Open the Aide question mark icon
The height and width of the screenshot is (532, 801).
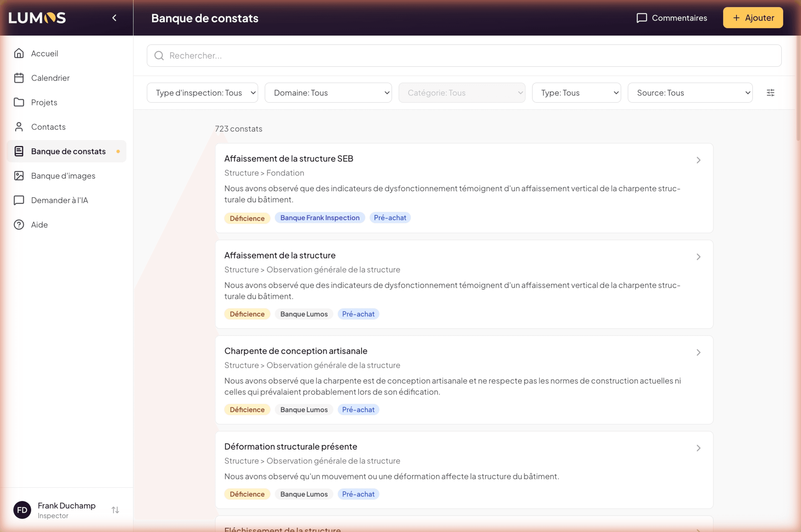pos(19,225)
